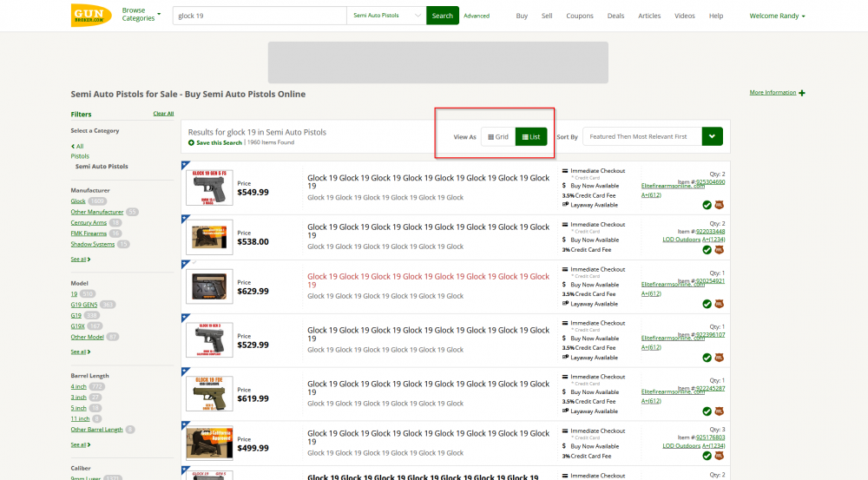Click blue featured flag on $549.99 listing
868x480 pixels.
(185, 164)
